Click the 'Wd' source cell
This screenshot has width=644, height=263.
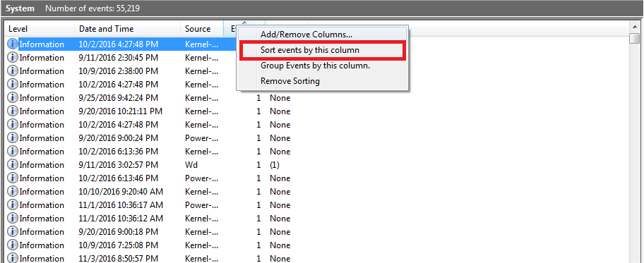pos(191,165)
